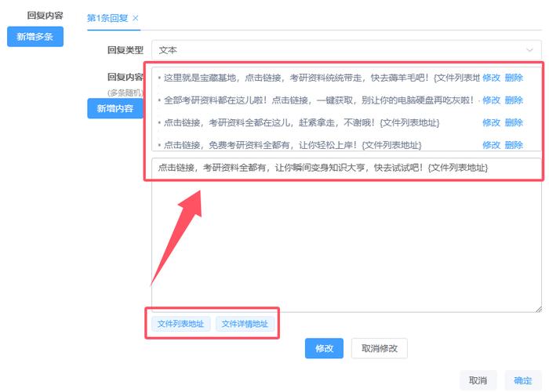Click 修改 for the 赶紧拿走，不谢哦 reply
The image size is (549, 392).
pyautogui.click(x=491, y=122)
